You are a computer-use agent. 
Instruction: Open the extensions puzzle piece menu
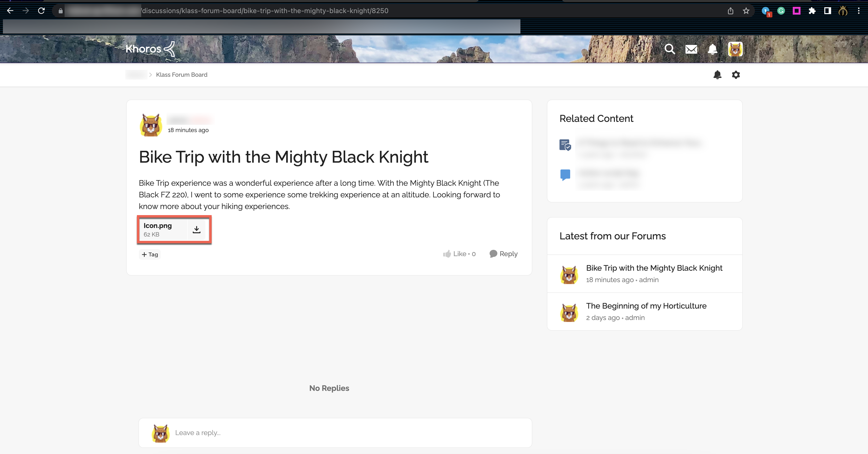coord(812,11)
